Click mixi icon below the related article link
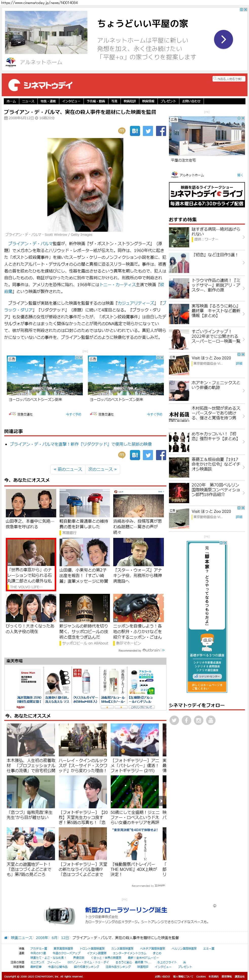This screenshot has height=980, width=249. [122, 455]
